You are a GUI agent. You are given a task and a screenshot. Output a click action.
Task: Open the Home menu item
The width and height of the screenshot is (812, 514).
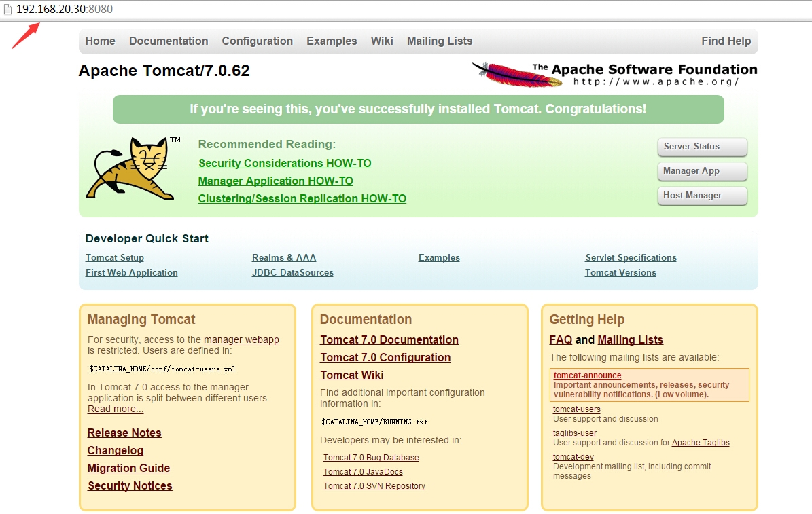click(x=101, y=41)
